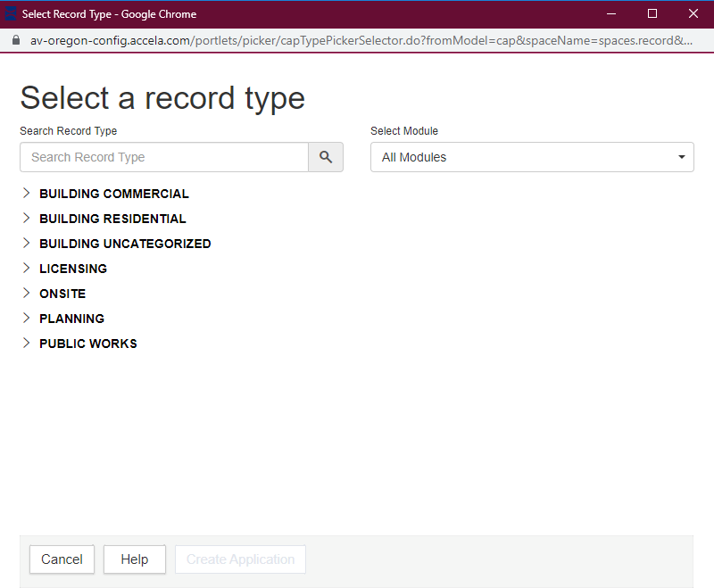Viewport: 714px width, 588px height.
Task: Select the PUBLIC WORKS category label
Action: pyautogui.click(x=88, y=344)
